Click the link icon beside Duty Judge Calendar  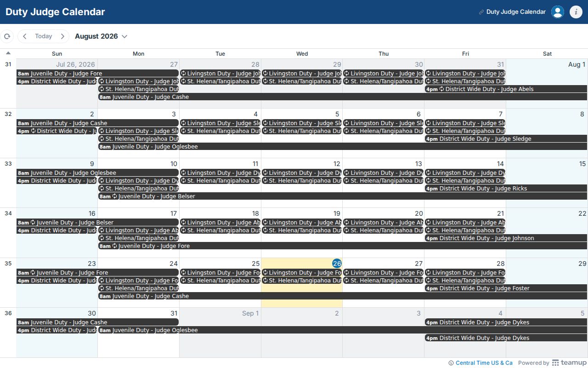tap(481, 12)
